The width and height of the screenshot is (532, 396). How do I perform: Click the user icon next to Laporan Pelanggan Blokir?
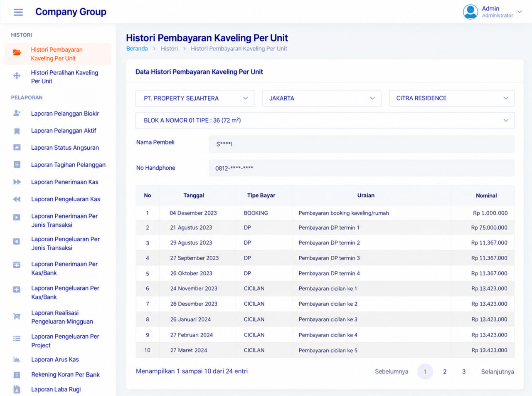click(x=17, y=113)
